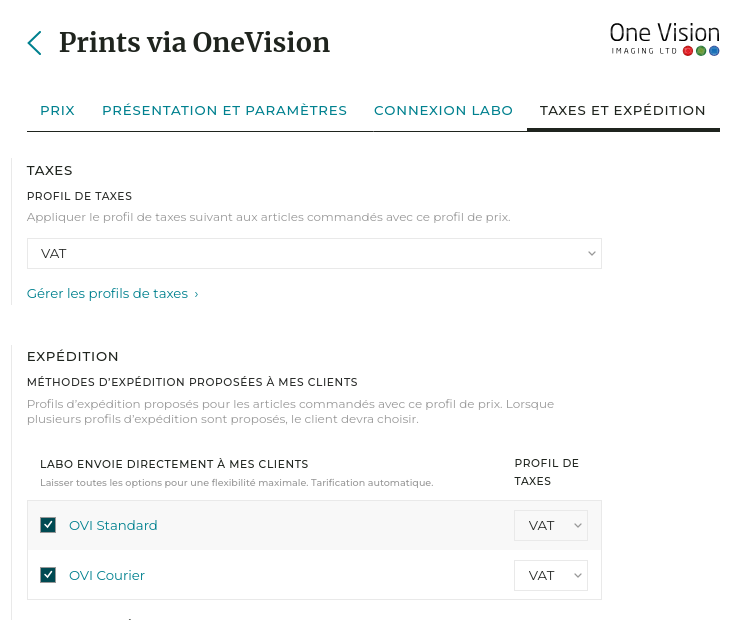
Task: Click the red dot in the logo
Action: (688, 51)
